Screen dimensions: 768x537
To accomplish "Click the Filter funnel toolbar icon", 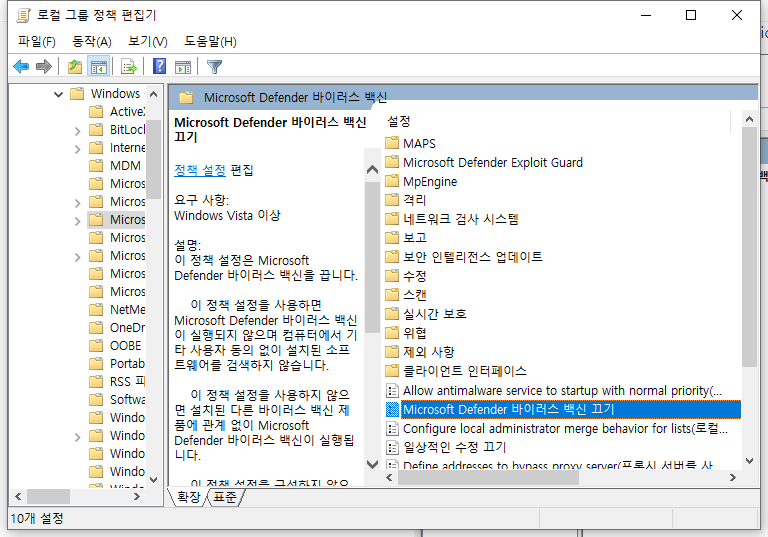I will (215, 66).
